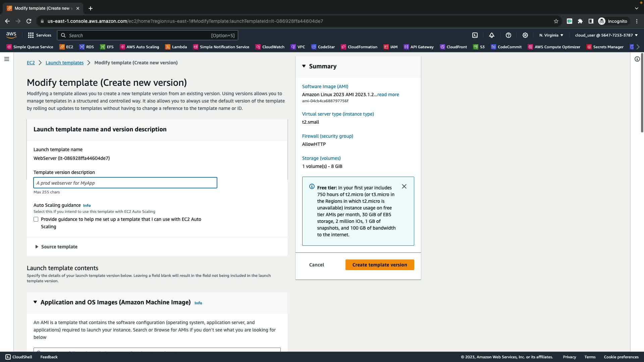Open the Lambda bookmark shortcut

176,47
